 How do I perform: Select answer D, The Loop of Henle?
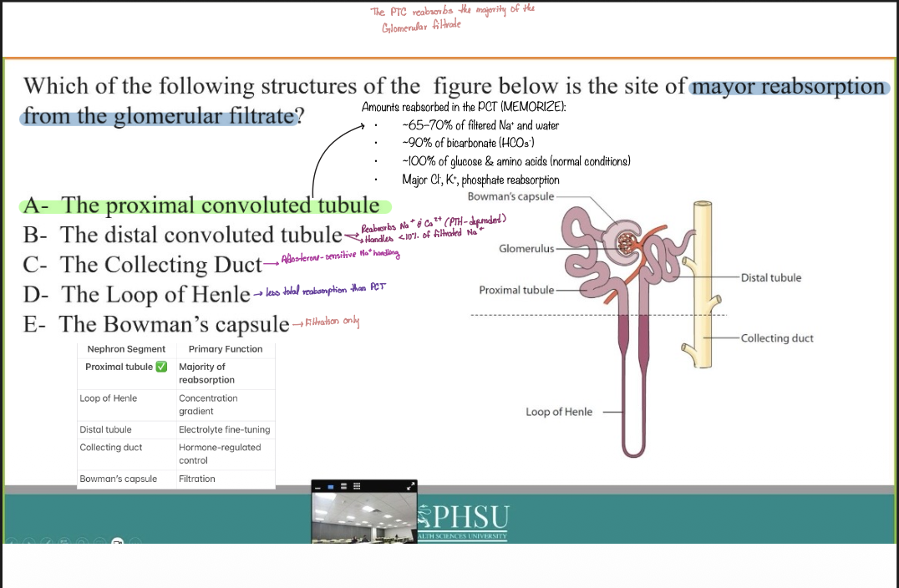(136, 295)
